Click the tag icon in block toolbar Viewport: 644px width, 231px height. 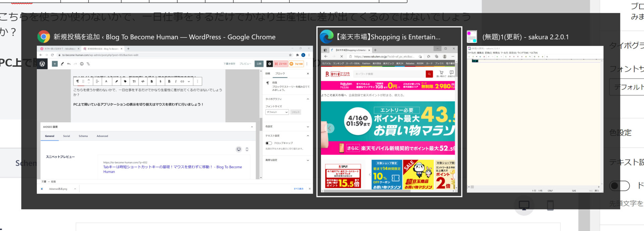125,81
